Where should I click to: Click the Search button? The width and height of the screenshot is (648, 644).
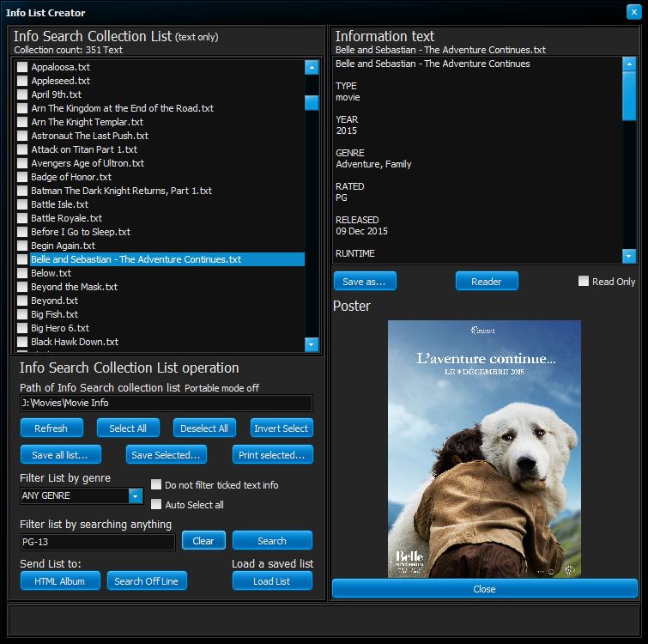point(272,540)
